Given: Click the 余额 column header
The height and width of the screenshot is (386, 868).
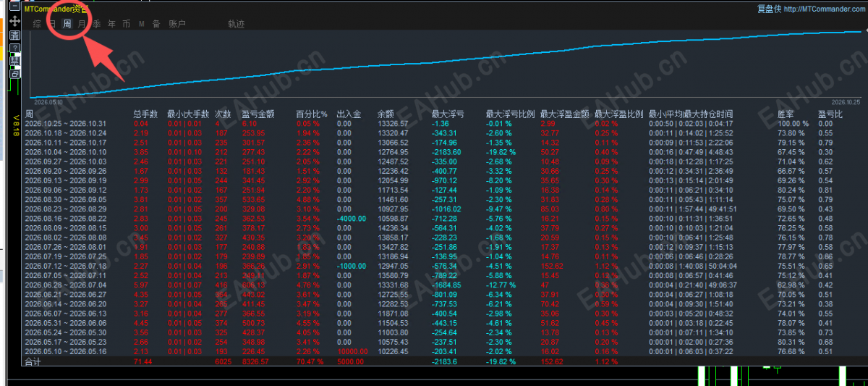Looking at the screenshot, I should [x=386, y=114].
